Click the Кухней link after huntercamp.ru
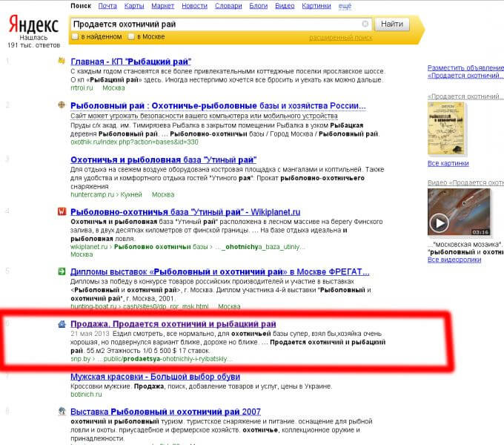 pyautogui.click(x=131, y=194)
